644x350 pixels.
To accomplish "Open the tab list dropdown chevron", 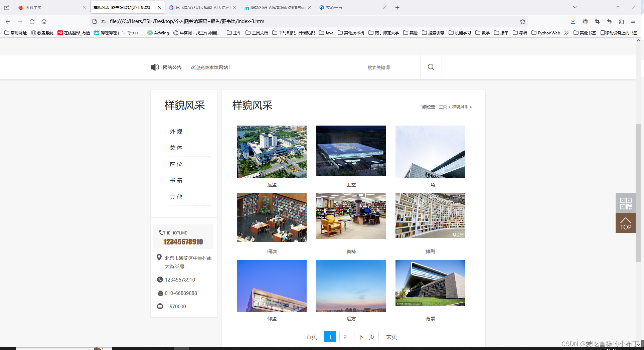I will [575, 7].
